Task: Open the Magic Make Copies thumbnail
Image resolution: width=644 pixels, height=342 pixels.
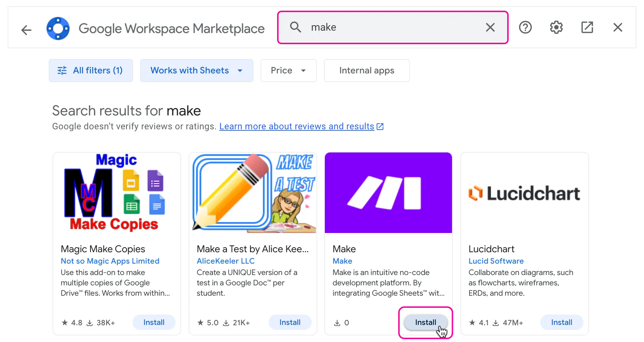Action: point(117,193)
